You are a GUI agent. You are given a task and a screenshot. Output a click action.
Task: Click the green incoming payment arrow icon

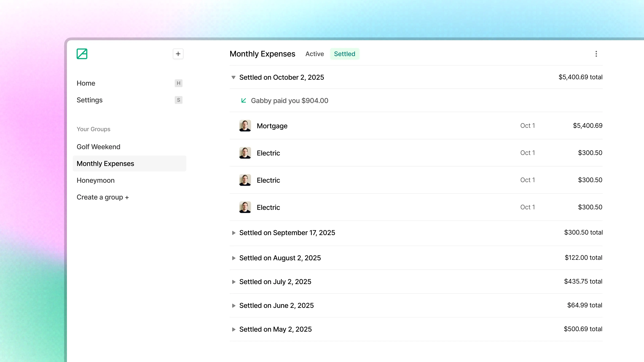coord(244,100)
